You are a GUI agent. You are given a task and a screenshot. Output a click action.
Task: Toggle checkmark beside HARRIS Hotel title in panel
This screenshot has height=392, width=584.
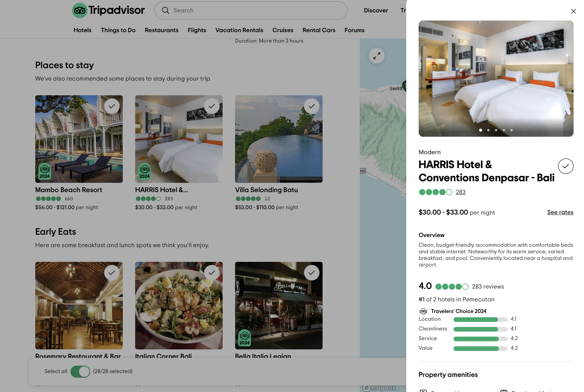click(565, 166)
